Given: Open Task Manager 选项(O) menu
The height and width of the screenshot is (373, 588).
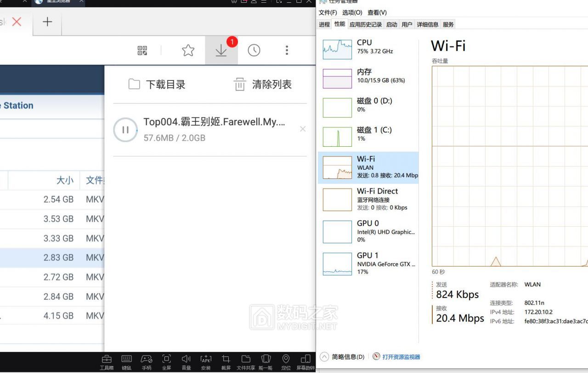Looking at the screenshot, I should click(352, 12).
